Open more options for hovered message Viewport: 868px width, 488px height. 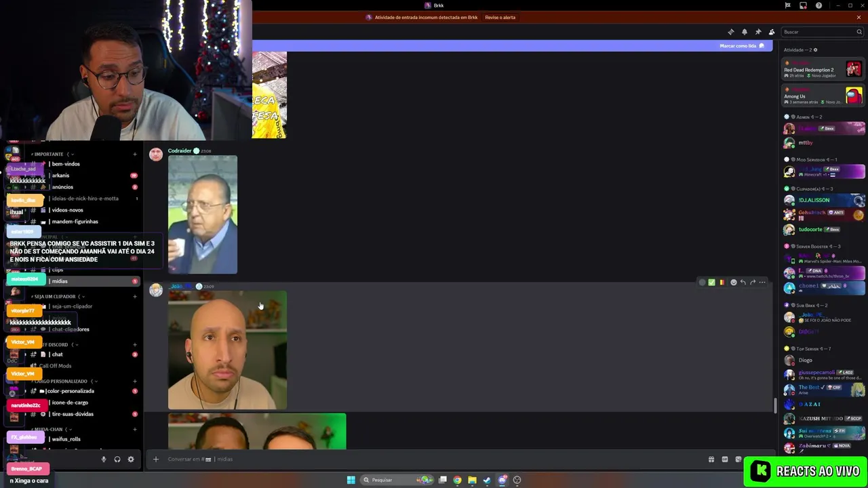click(762, 283)
